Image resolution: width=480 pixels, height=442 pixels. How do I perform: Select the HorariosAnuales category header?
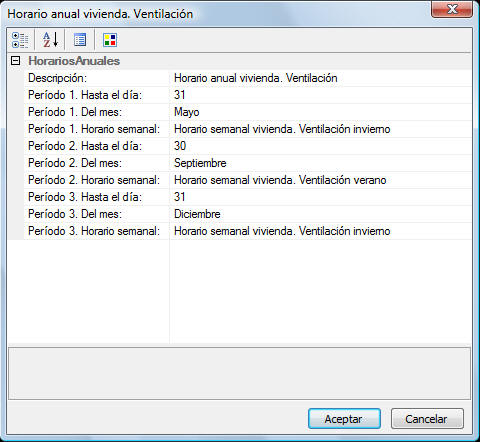click(x=74, y=61)
